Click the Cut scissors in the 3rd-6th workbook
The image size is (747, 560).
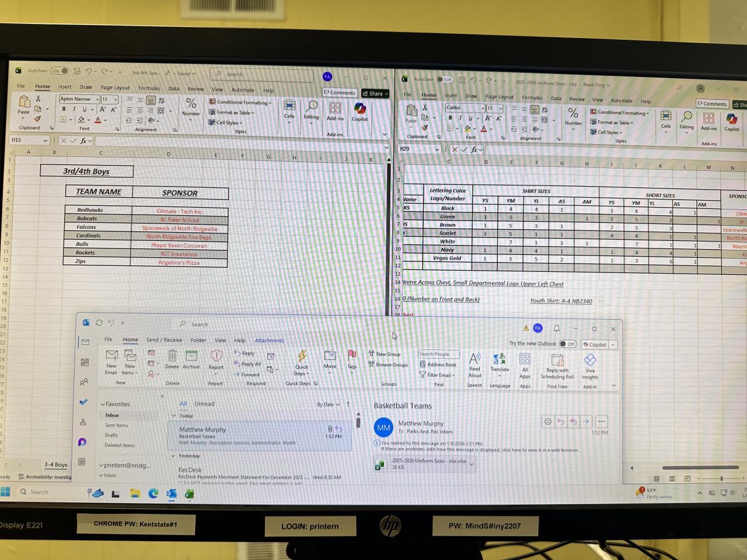click(x=39, y=99)
